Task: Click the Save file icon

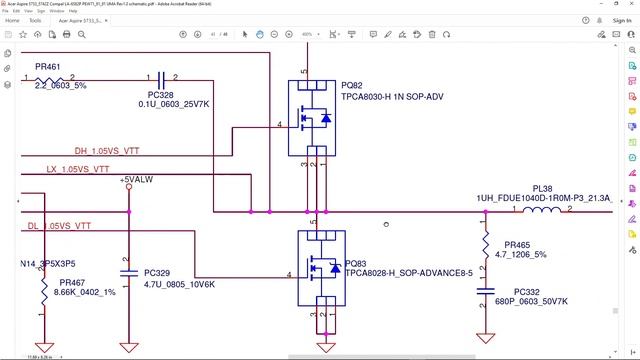Action: coord(8,35)
